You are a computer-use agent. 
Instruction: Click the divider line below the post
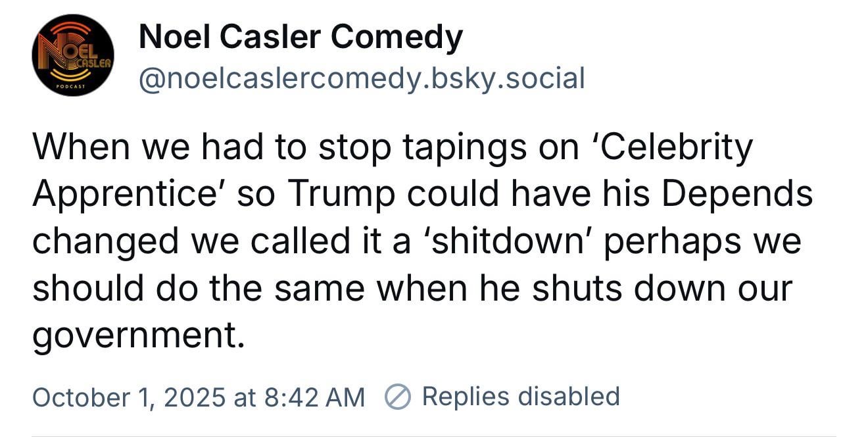(x=434, y=436)
